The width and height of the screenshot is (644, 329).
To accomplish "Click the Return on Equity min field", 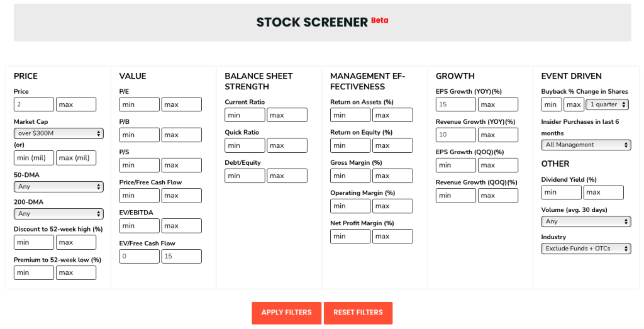I will [350, 145].
